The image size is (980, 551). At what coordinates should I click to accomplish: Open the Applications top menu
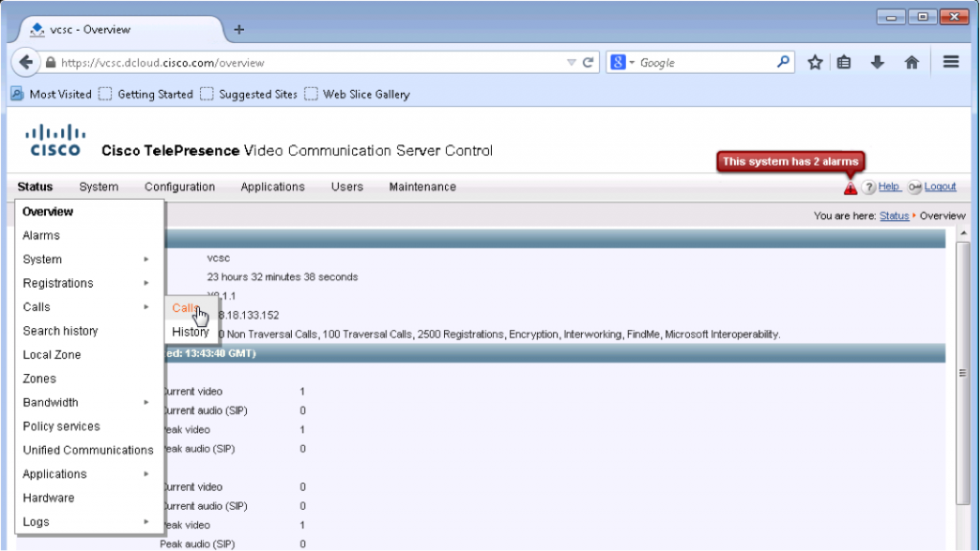273,187
